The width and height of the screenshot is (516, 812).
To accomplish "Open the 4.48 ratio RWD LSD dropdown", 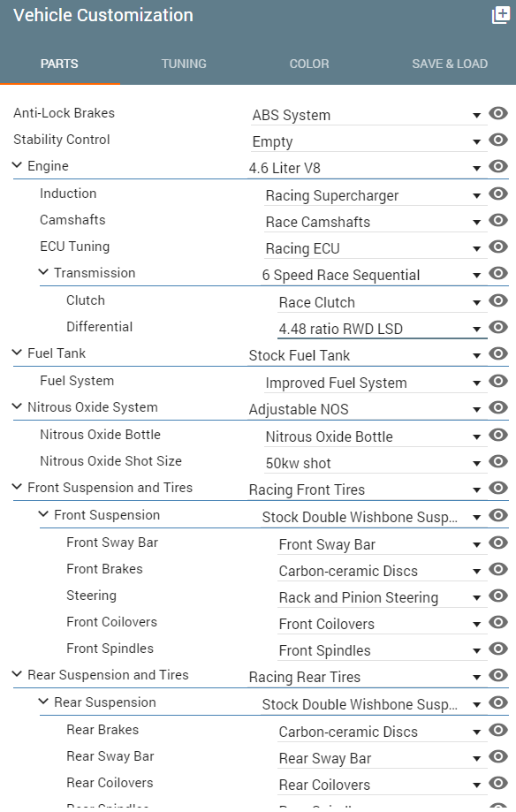I will tap(383, 329).
